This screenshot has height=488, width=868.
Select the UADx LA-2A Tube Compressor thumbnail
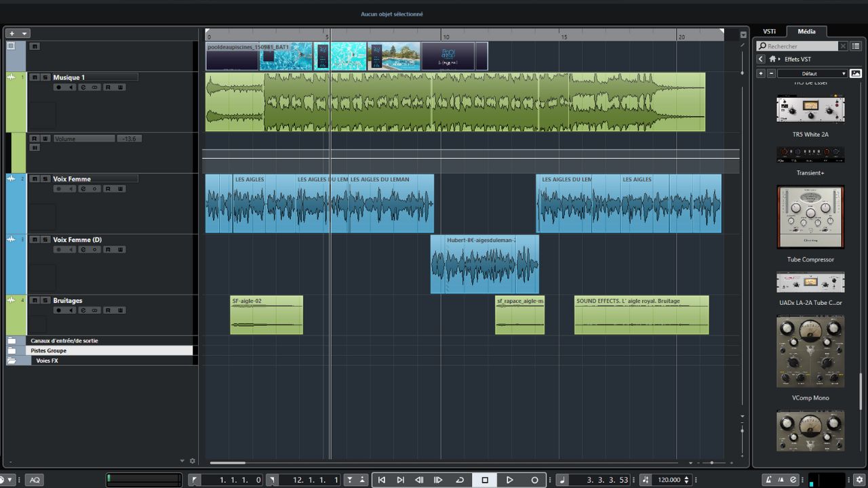810,282
